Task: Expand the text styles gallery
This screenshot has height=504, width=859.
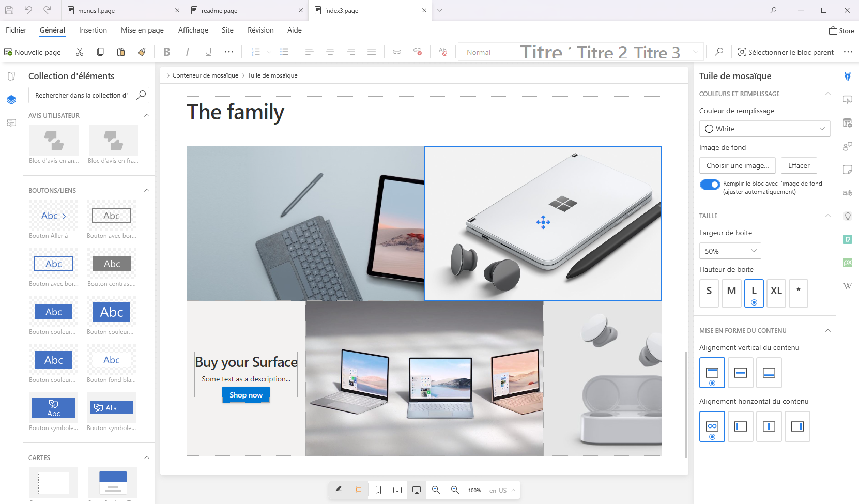Action: tap(696, 52)
